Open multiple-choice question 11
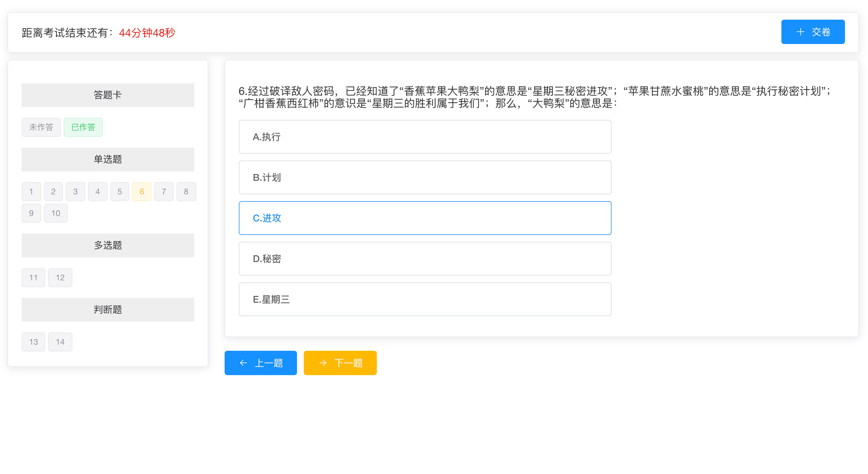 click(x=33, y=277)
